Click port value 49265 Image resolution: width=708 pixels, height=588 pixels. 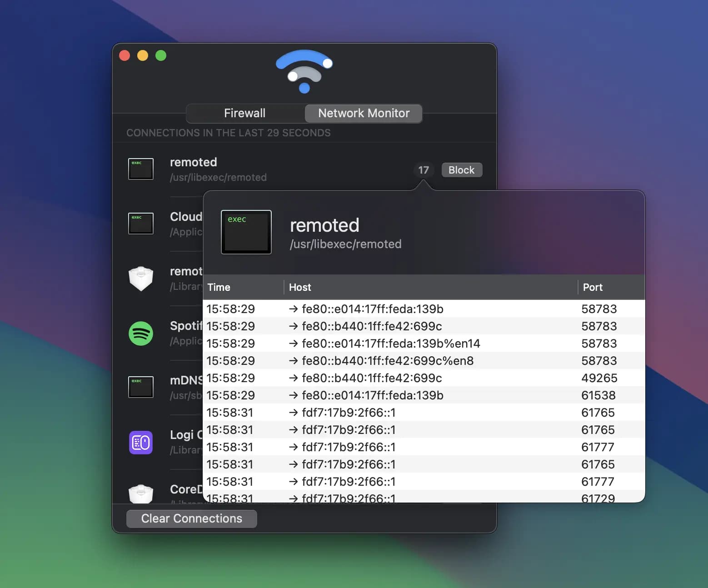coord(599,378)
